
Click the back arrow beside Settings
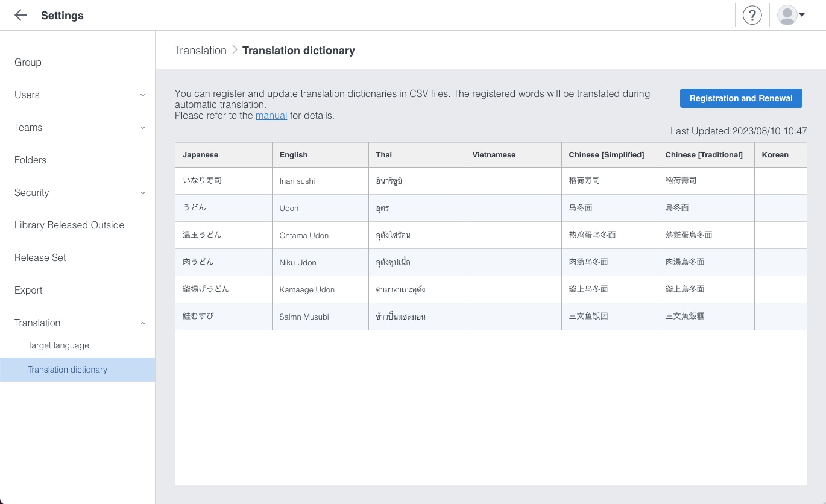pyautogui.click(x=20, y=15)
